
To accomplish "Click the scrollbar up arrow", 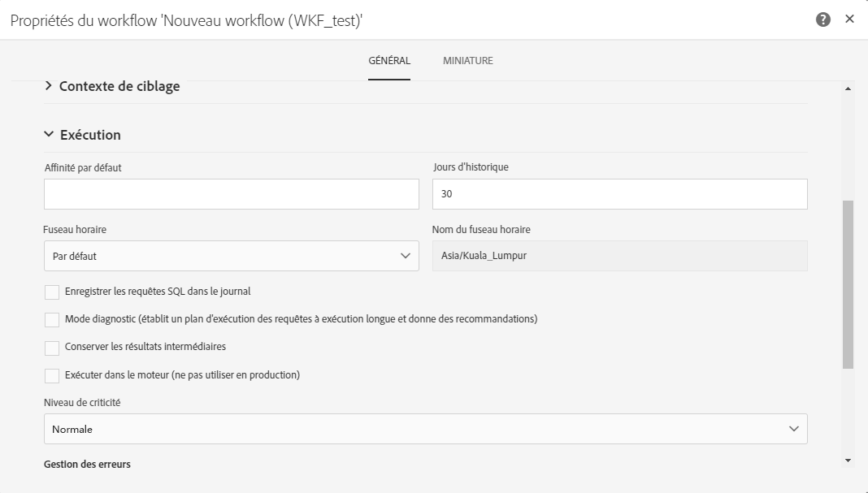I will pos(848,88).
